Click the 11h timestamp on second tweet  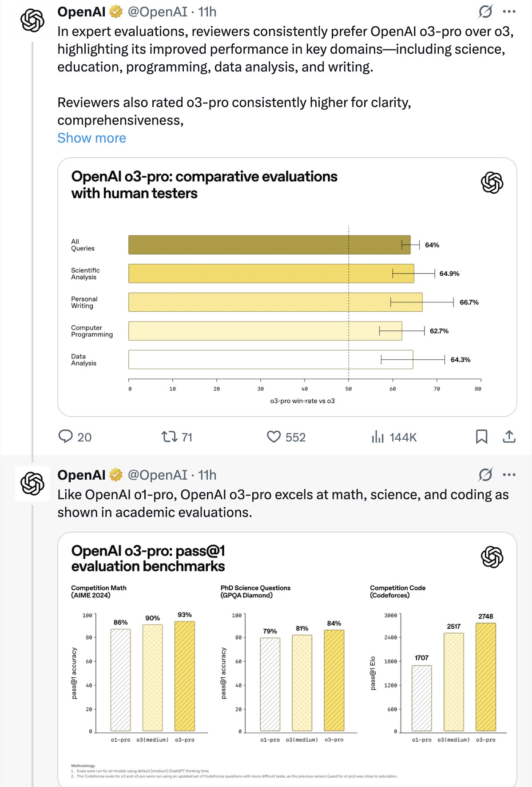207,475
